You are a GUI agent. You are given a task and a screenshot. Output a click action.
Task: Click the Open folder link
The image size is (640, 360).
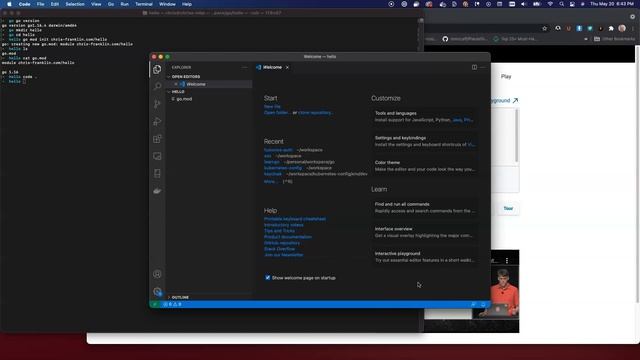click(x=277, y=113)
